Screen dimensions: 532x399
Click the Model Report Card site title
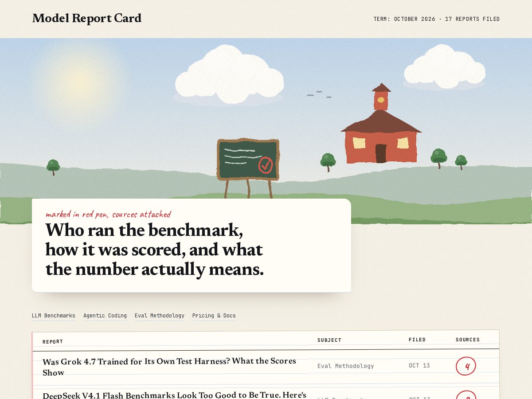click(87, 18)
